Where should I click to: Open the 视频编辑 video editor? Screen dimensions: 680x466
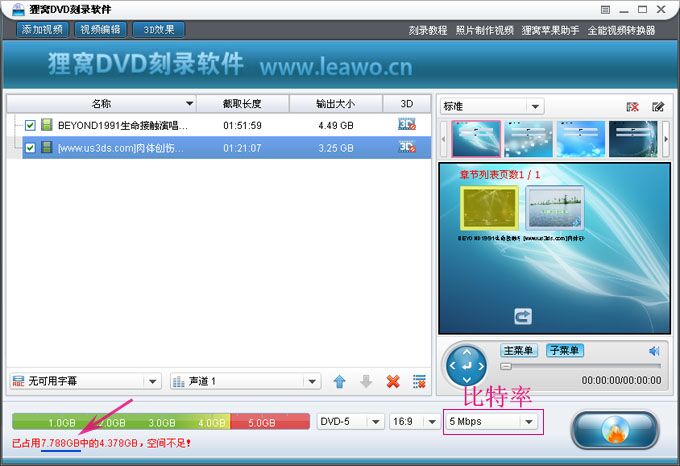pyautogui.click(x=101, y=29)
